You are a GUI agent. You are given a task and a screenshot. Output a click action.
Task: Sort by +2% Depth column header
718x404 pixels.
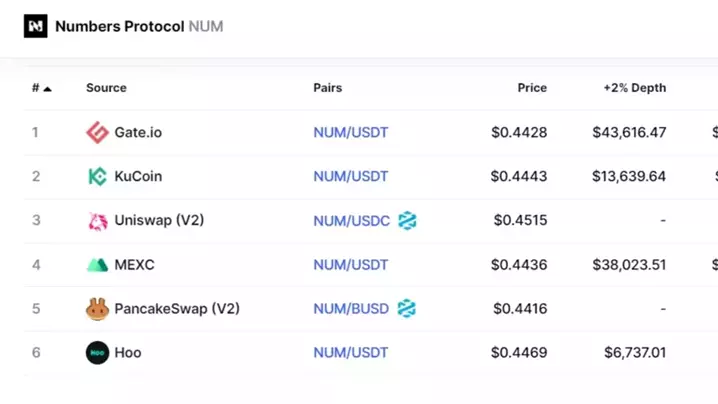tap(634, 88)
